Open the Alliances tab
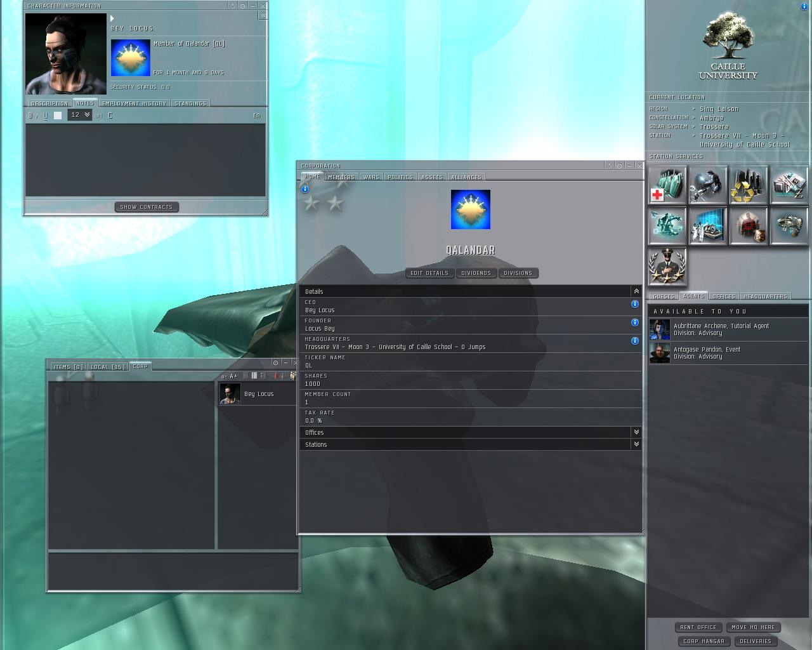The image size is (812, 650). click(x=466, y=177)
